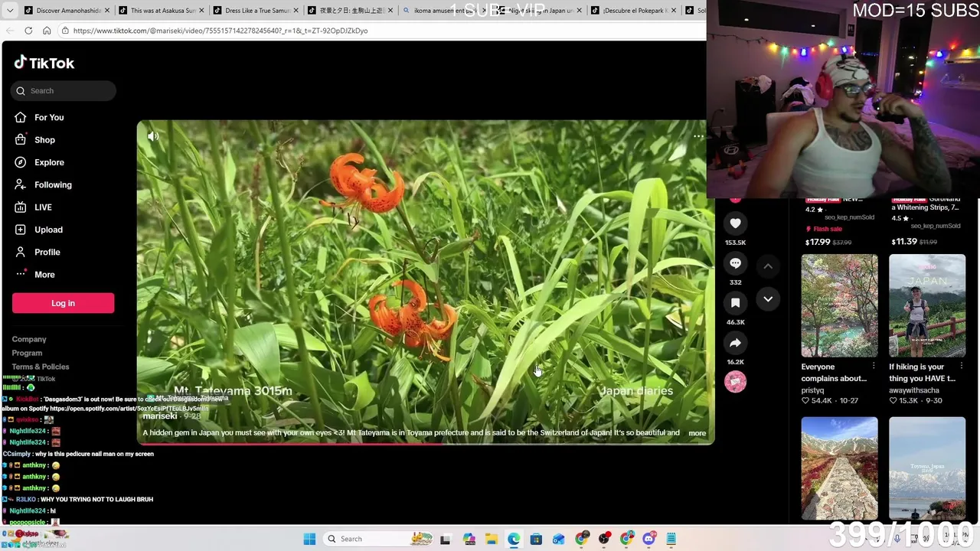Open the Profile page

pos(47,252)
